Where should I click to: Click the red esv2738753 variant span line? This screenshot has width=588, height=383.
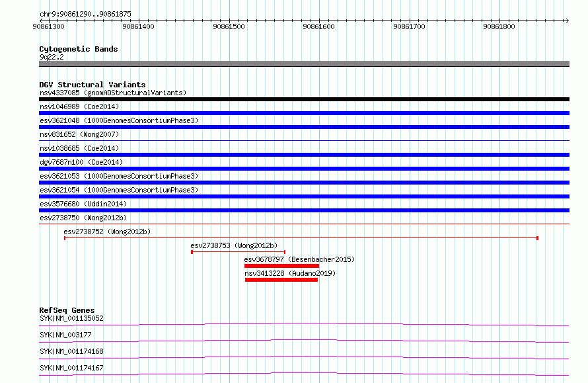click(238, 252)
